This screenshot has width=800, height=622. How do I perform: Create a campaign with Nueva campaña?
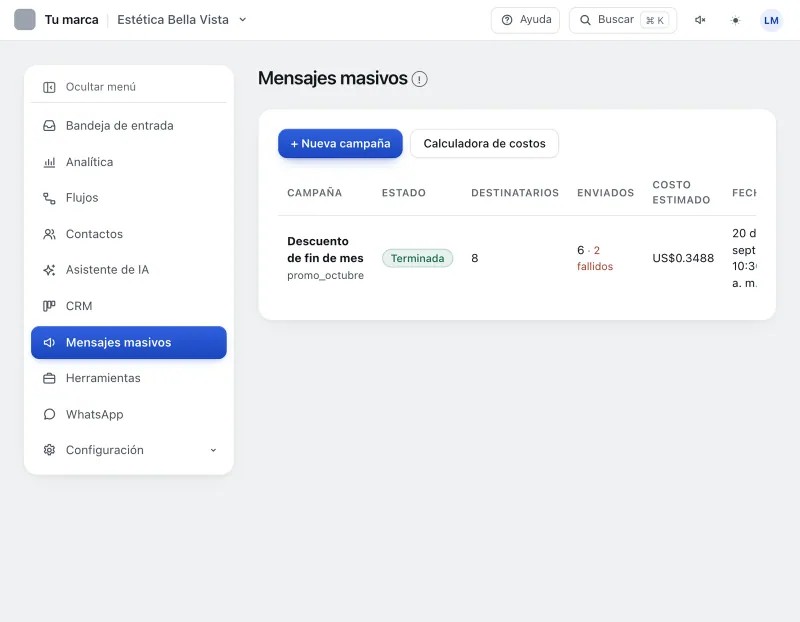pyautogui.click(x=340, y=143)
